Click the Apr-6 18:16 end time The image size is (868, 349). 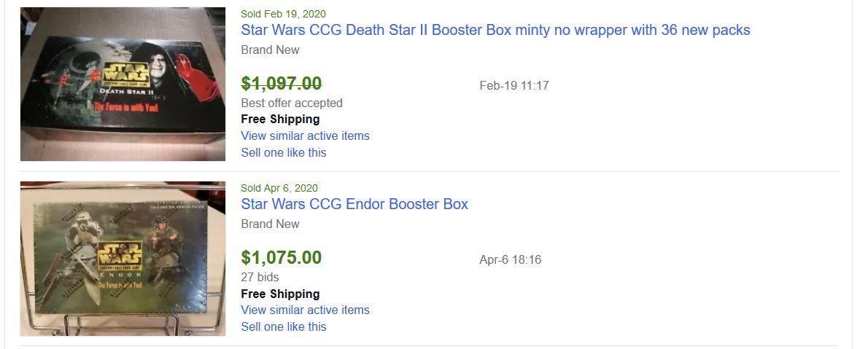(x=510, y=259)
